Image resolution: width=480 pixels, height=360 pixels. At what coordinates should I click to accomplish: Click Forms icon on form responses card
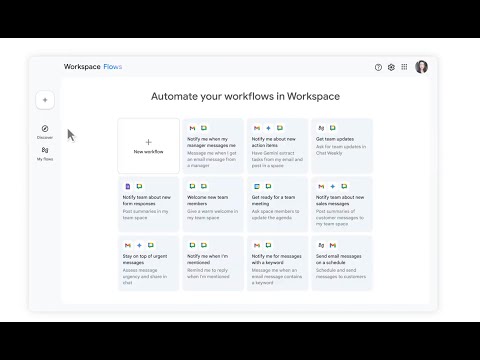(128, 186)
